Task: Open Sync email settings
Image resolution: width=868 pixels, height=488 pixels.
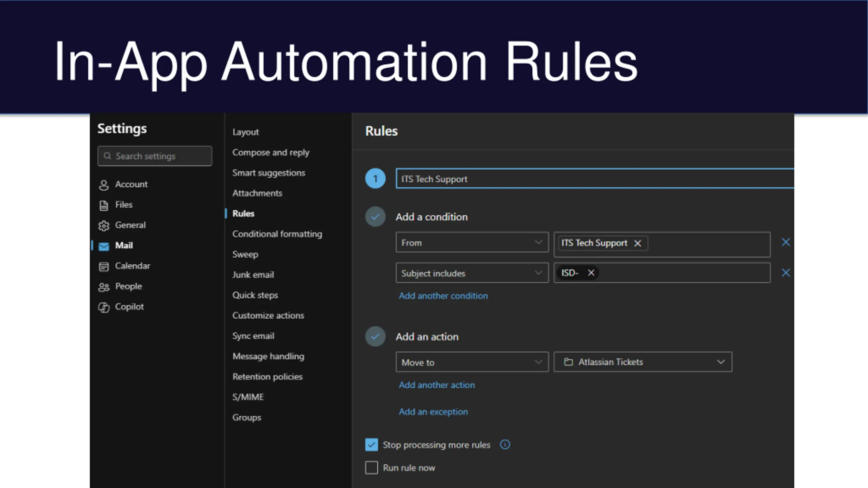Action: pyautogui.click(x=253, y=336)
